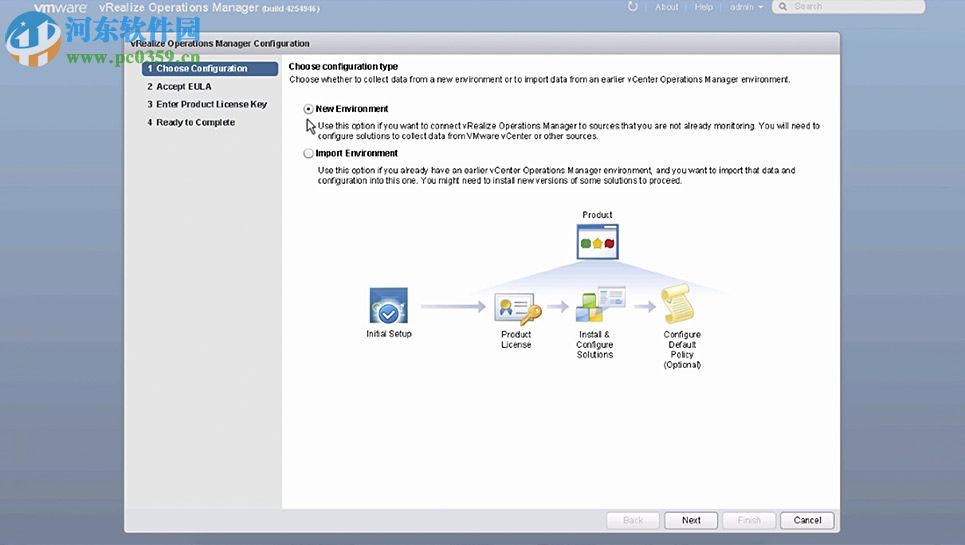Click the Install & Configure Solutions icon
The height and width of the screenshot is (545, 965).
[x=600, y=304]
